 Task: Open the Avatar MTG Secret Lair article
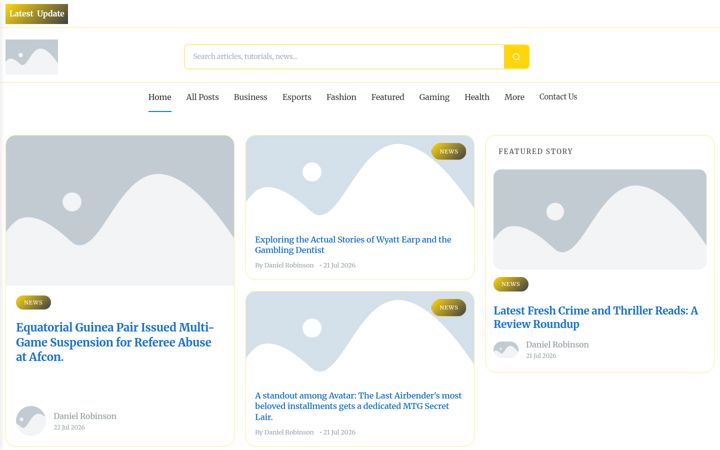click(358, 406)
